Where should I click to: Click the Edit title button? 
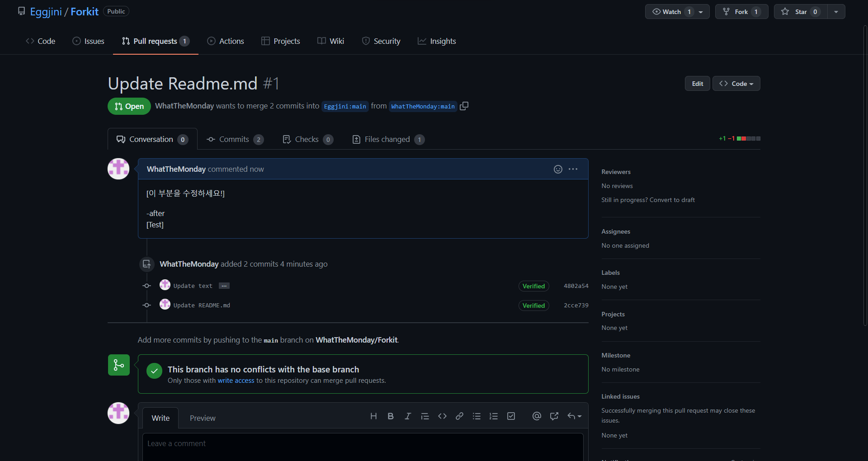[698, 84]
